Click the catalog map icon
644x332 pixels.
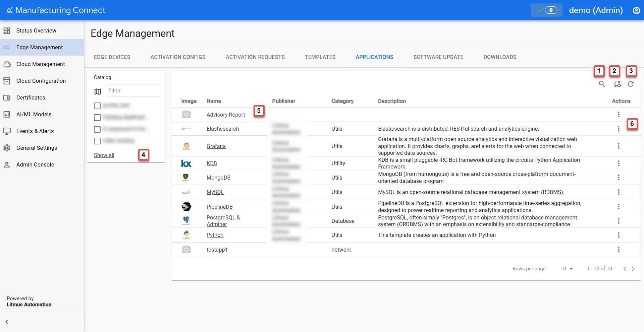tap(98, 91)
